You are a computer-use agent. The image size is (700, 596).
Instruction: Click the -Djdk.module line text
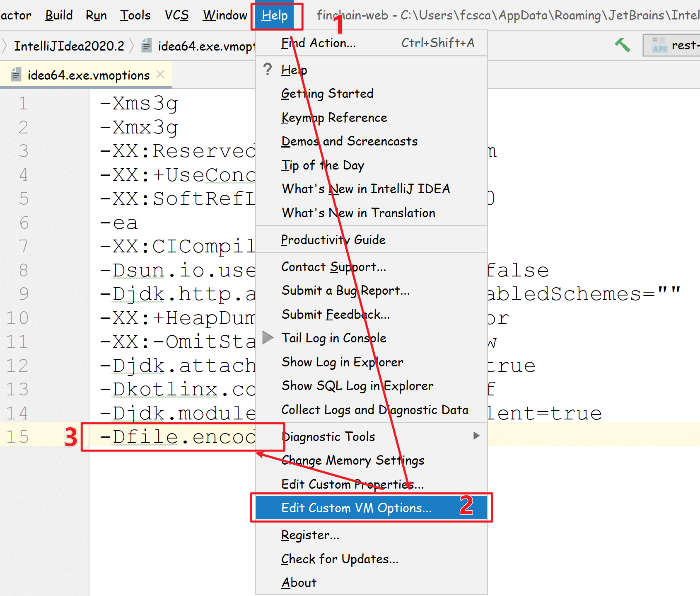point(177,414)
